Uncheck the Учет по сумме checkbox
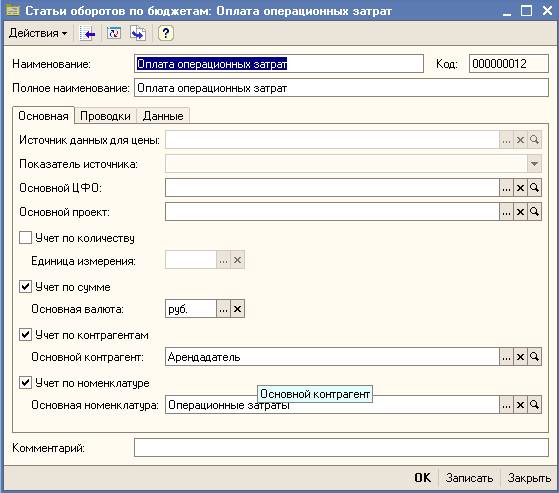The width and height of the screenshot is (559, 493). 25,286
